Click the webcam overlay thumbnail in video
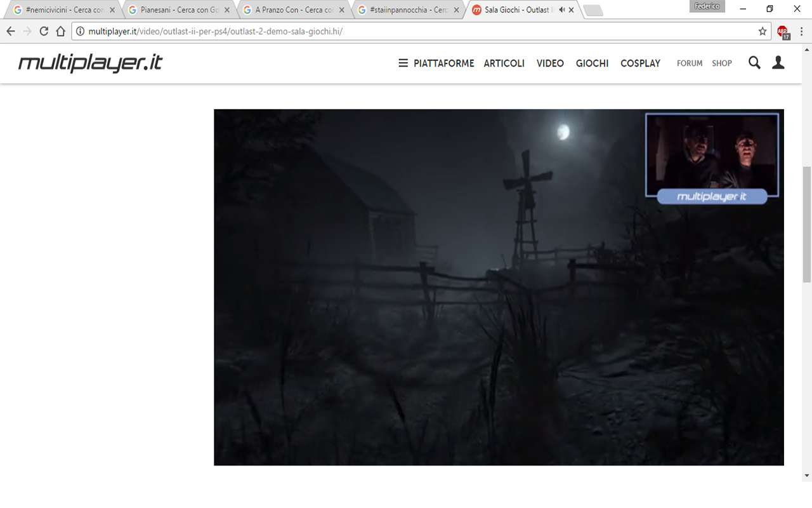The height and width of the screenshot is (508, 812). click(712, 158)
